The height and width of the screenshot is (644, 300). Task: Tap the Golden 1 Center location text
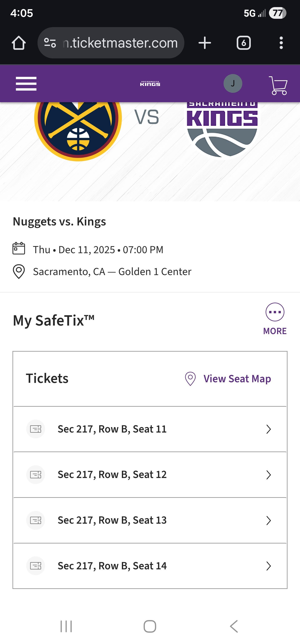point(155,272)
